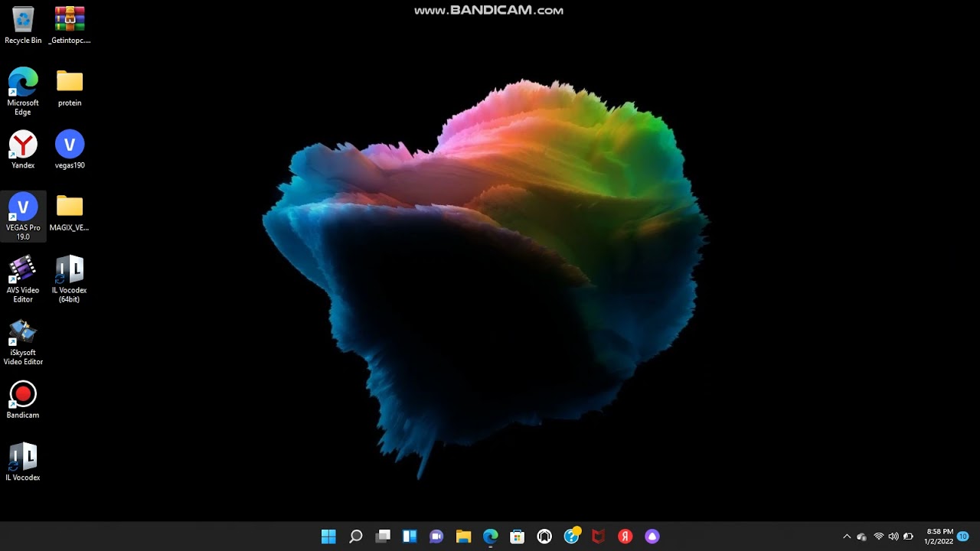Select the protein folder
This screenshot has height=551, width=980.
click(x=70, y=86)
